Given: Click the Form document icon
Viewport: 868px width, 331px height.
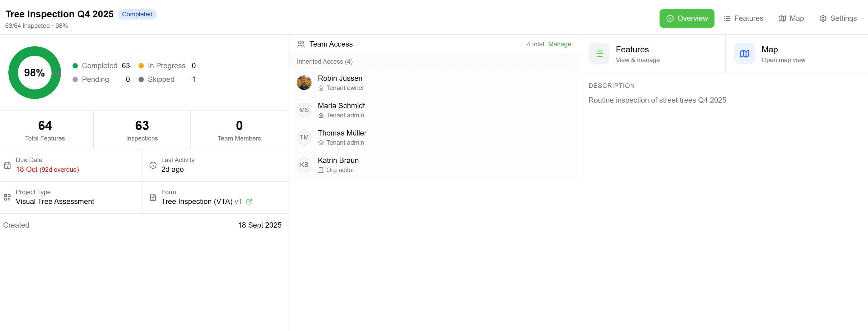Looking at the screenshot, I should 153,197.
